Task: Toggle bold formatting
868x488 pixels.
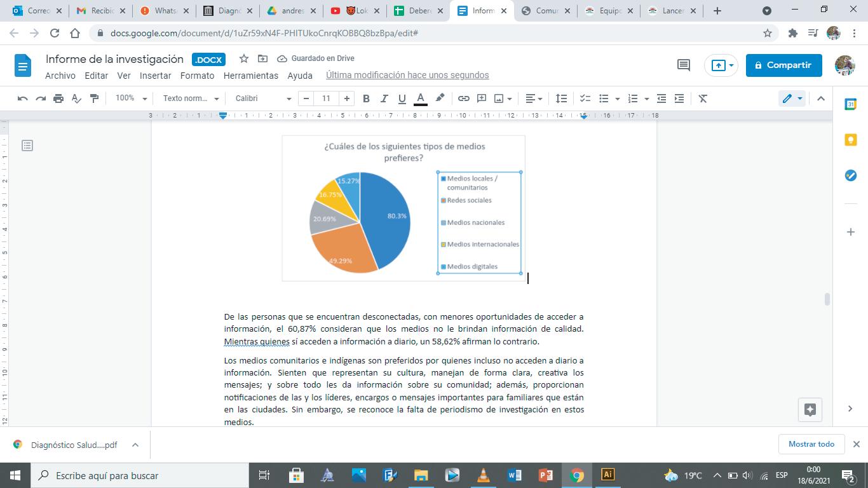Action: [366, 98]
